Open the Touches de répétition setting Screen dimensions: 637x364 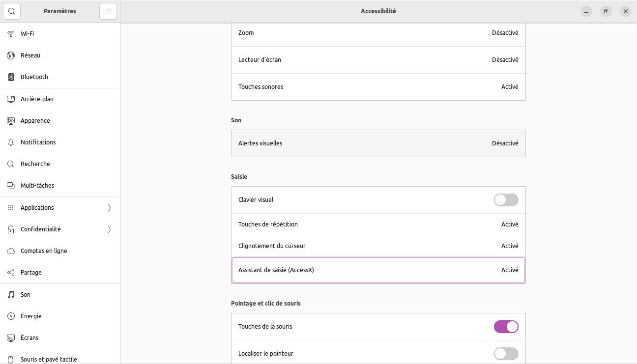[378, 224]
